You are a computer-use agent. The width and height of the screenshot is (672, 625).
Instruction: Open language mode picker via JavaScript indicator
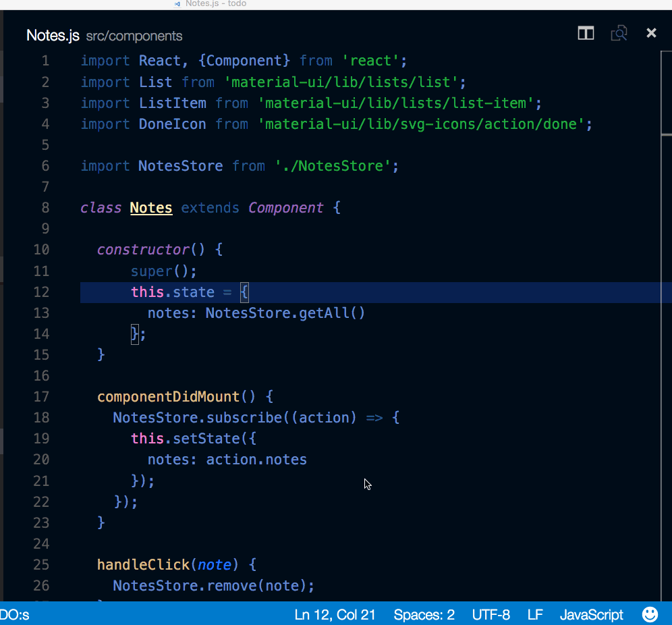(591, 614)
